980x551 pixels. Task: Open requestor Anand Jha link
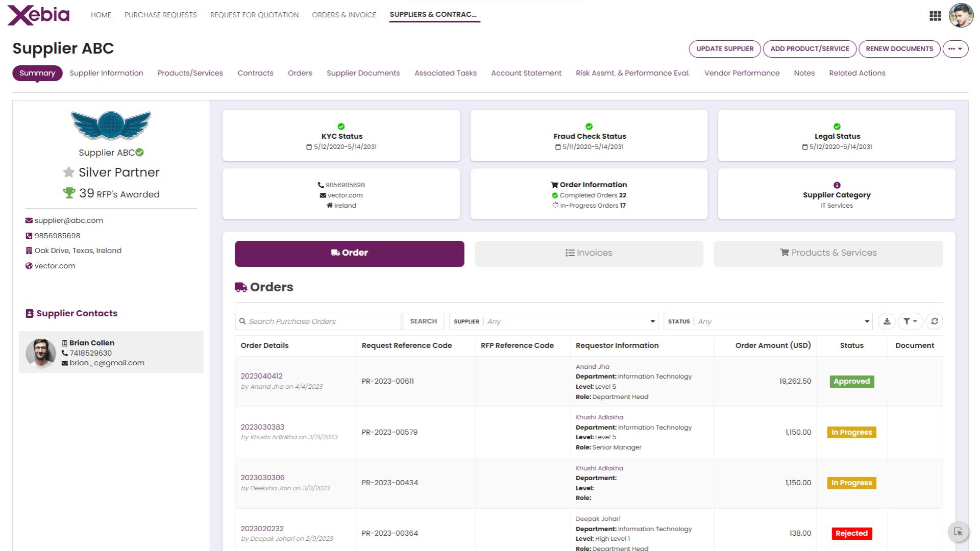tap(592, 367)
